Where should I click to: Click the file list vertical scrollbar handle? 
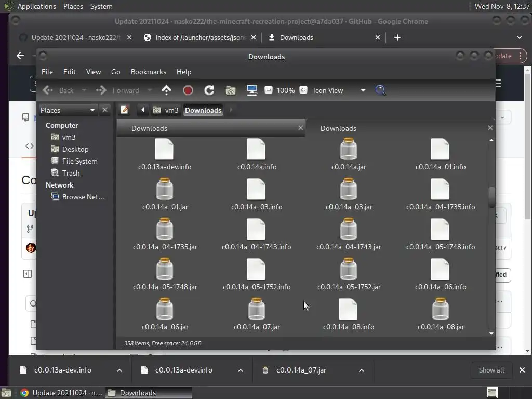[491, 197]
